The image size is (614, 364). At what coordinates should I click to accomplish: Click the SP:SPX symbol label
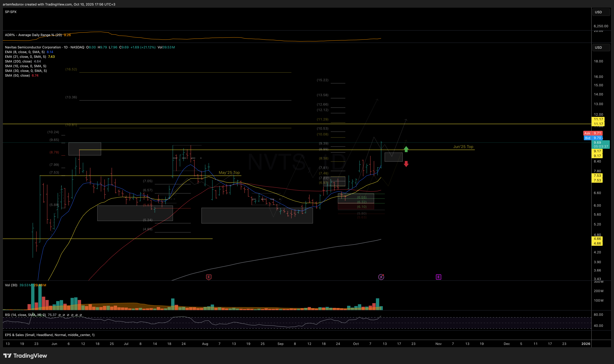point(11,12)
